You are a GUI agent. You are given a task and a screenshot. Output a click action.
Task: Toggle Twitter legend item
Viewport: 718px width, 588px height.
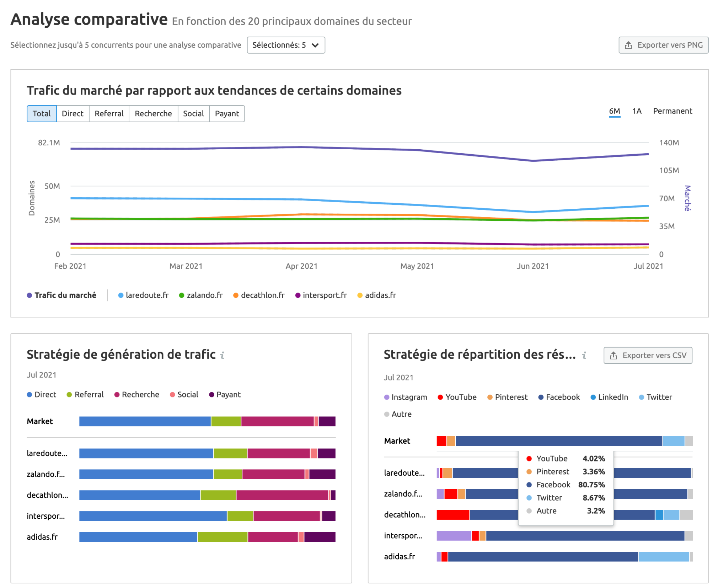655,397
